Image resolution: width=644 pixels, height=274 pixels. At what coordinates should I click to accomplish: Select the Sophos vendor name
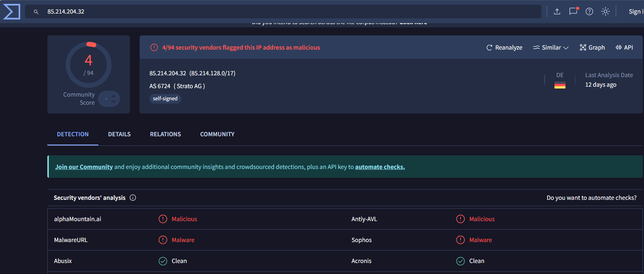coord(361,240)
